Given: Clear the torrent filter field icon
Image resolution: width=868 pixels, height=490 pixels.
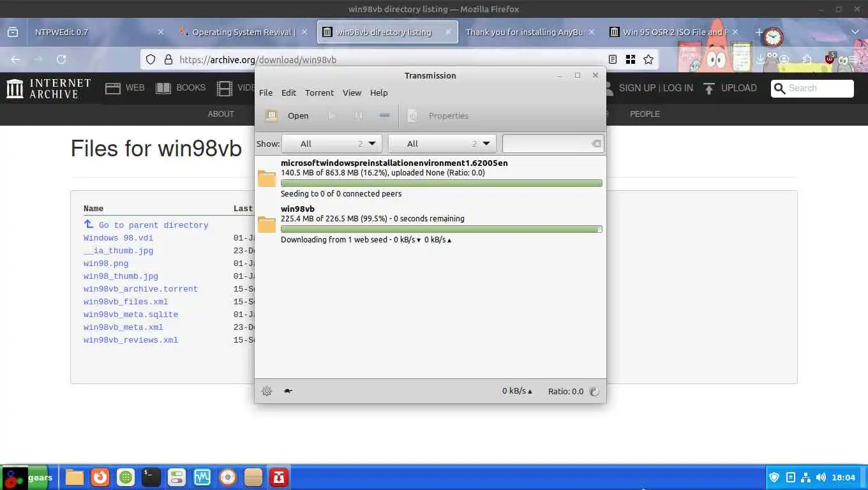Looking at the screenshot, I should [596, 144].
